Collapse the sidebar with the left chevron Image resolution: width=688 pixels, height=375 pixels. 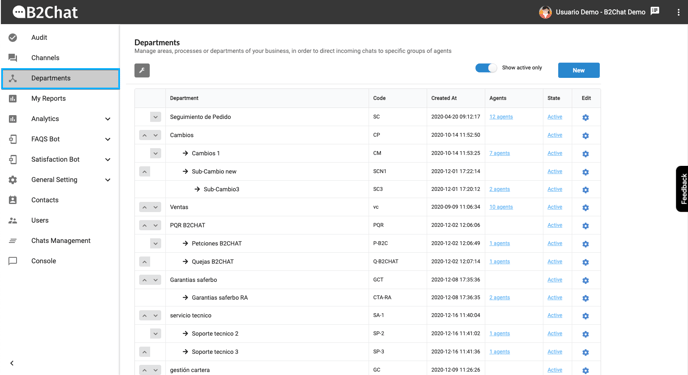click(12, 363)
